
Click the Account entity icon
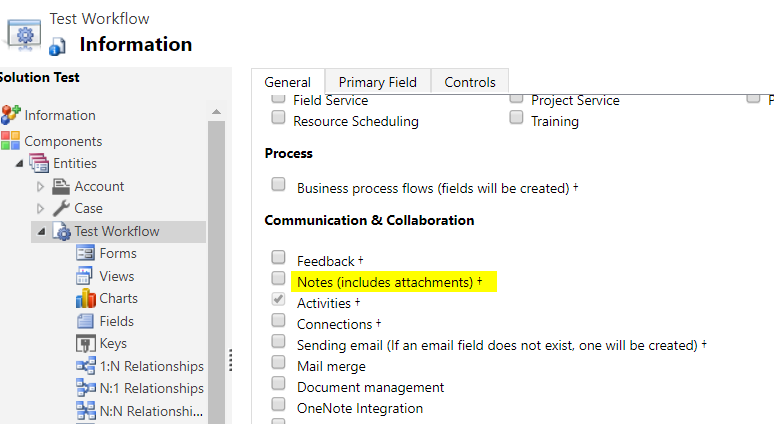tap(61, 186)
